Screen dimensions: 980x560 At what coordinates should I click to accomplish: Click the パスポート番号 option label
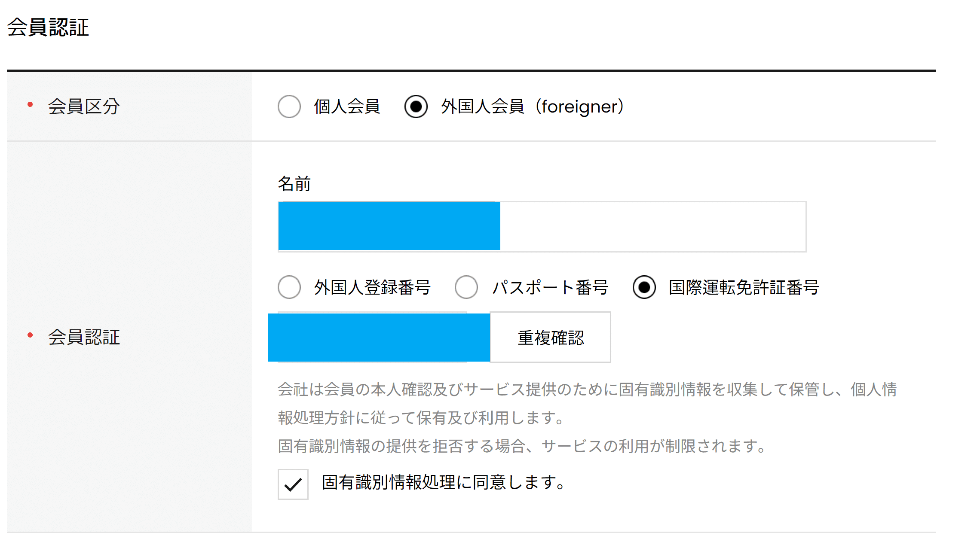[x=550, y=287]
